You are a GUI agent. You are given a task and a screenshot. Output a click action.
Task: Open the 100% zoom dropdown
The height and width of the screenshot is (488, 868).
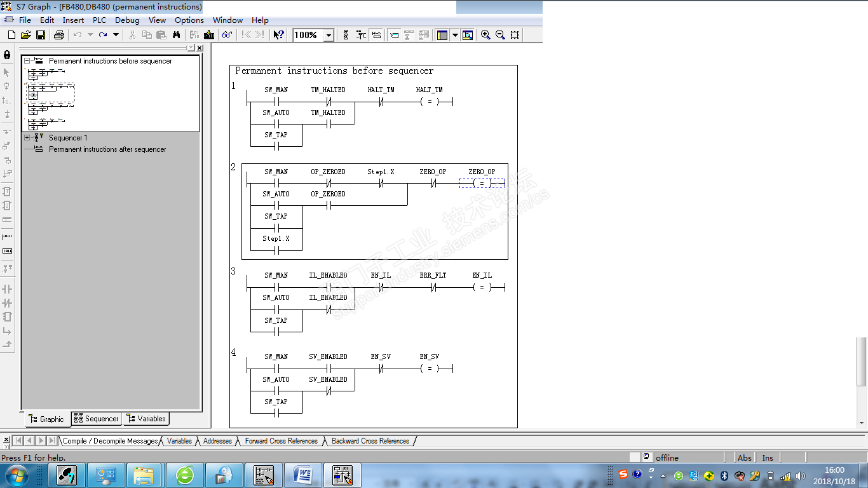pos(329,36)
